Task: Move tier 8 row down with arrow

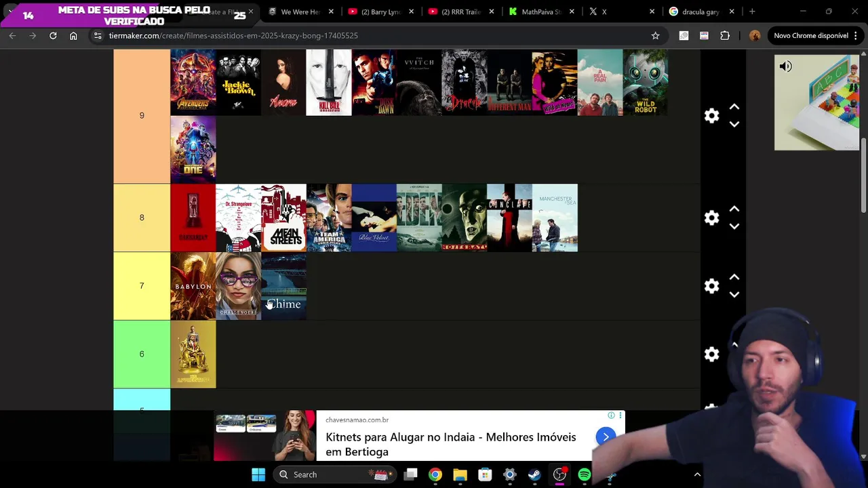Action: (734, 226)
